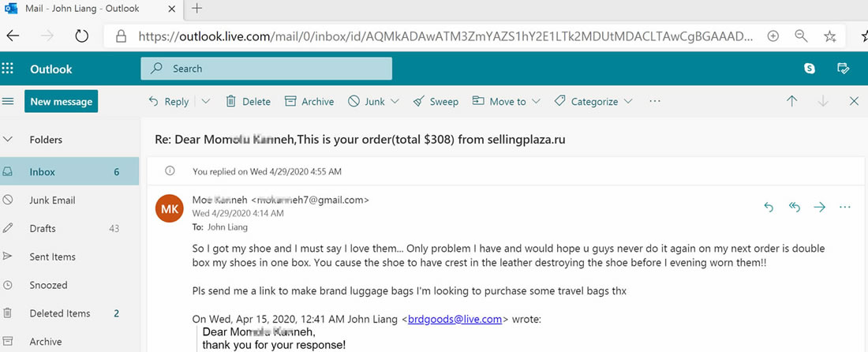868x352 pixels.
Task: Expand the Reply options dropdown arrow
Action: [x=206, y=101]
